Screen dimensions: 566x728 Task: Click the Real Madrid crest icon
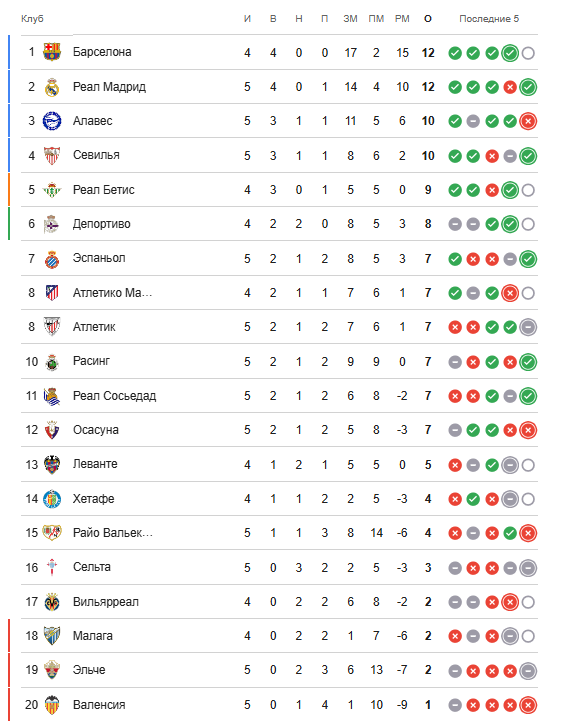52,87
